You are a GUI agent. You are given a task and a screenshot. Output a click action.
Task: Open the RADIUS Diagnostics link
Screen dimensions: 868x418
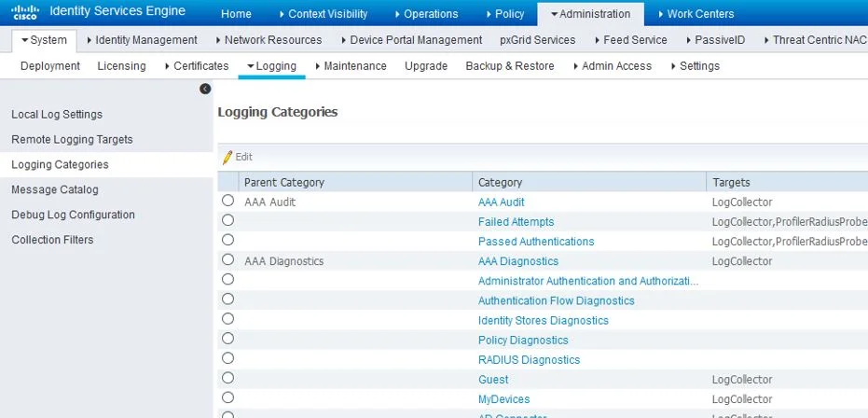click(x=530, y=360)
